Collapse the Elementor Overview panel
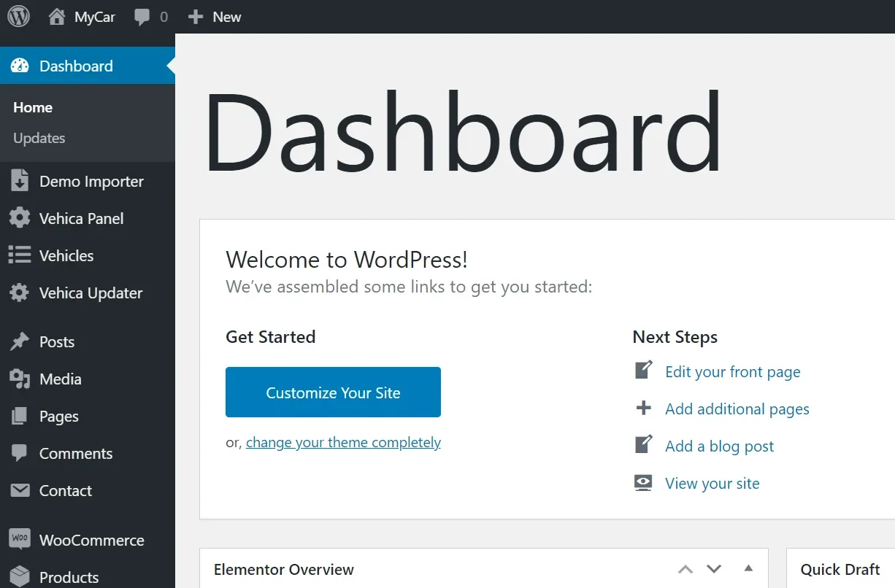Viewport: 895px width, 588px height. tap(748, 568)
